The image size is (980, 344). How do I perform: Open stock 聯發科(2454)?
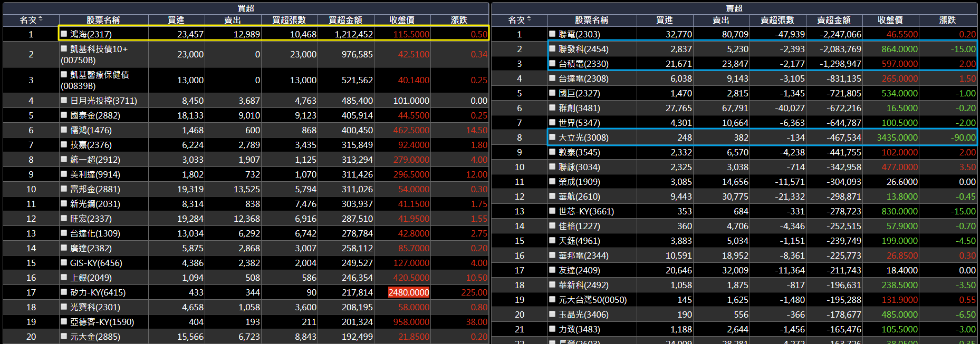coord(583,49)
